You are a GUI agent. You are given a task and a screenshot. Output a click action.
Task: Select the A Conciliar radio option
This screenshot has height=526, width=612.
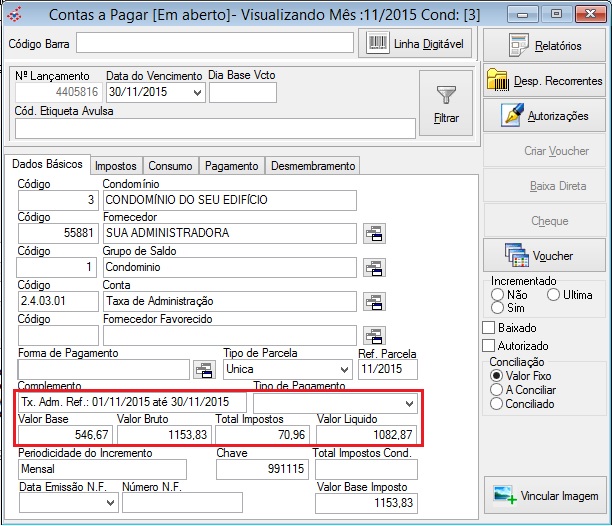tap(496, 389)
